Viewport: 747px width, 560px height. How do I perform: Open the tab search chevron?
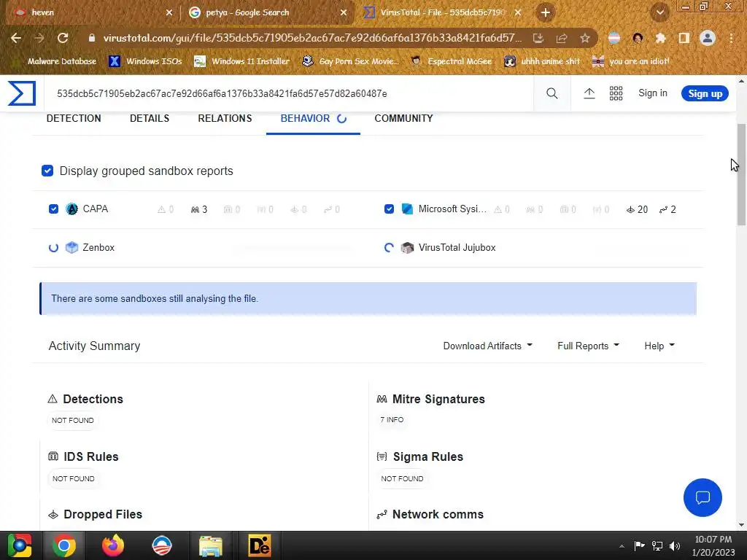[660, 12]
